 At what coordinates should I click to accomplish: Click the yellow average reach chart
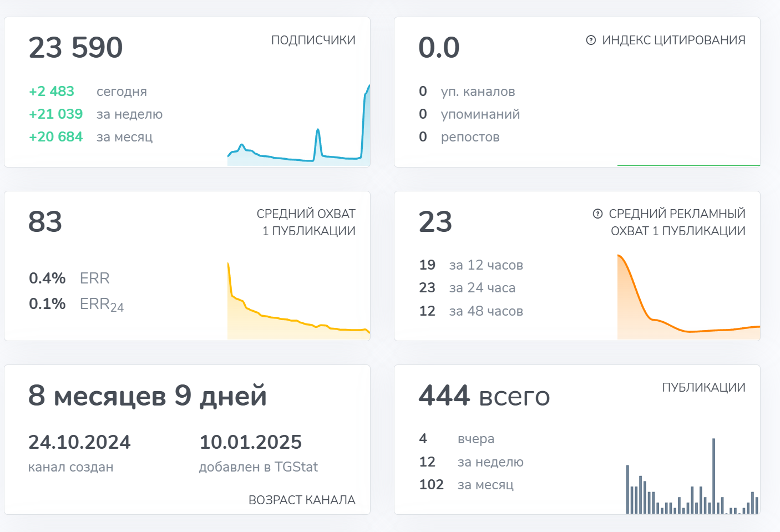click(x=298, y=301)
